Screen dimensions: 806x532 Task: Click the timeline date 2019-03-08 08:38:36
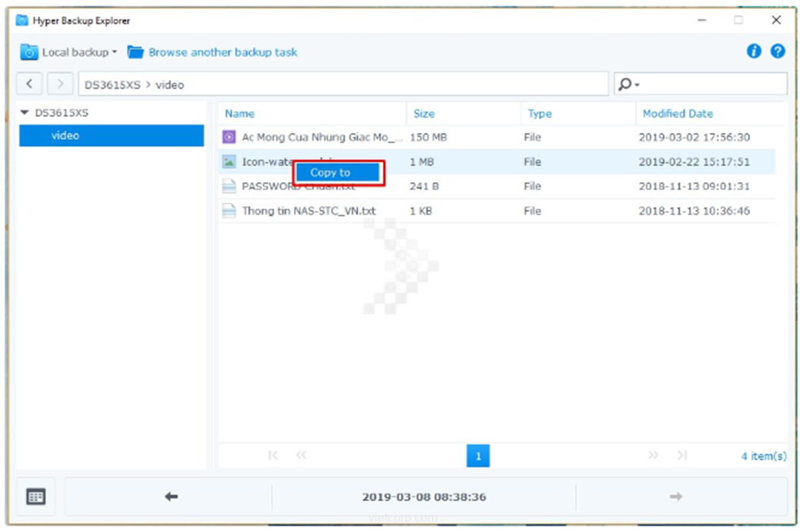coord(424,497)
